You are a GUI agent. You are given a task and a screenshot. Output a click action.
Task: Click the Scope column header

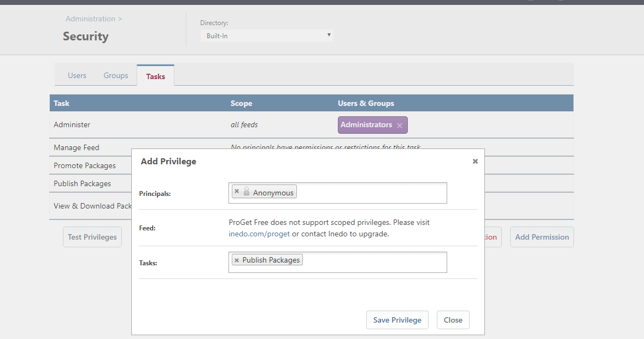(242, 103)
